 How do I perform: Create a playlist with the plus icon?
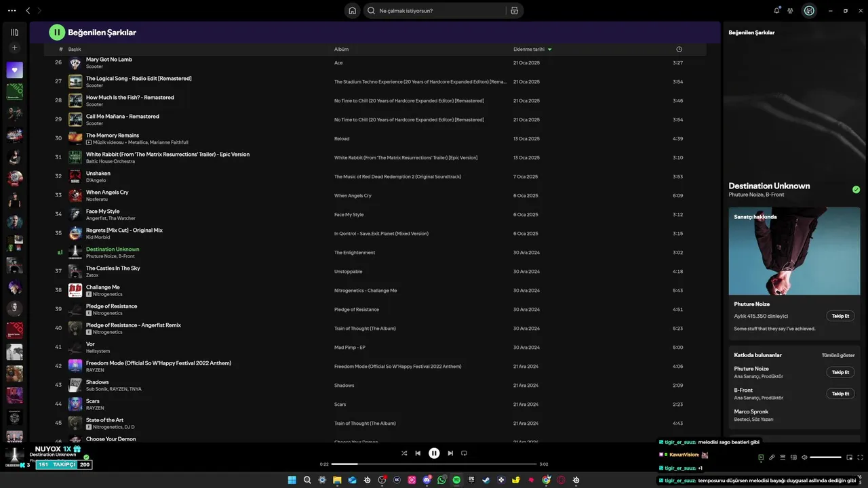pos(14,48)
